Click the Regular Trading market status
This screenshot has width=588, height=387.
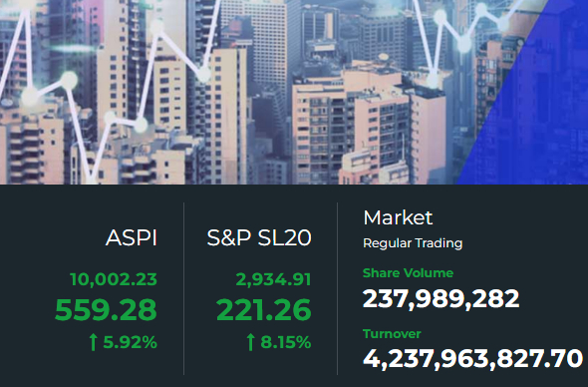click(x=413, y=243)
